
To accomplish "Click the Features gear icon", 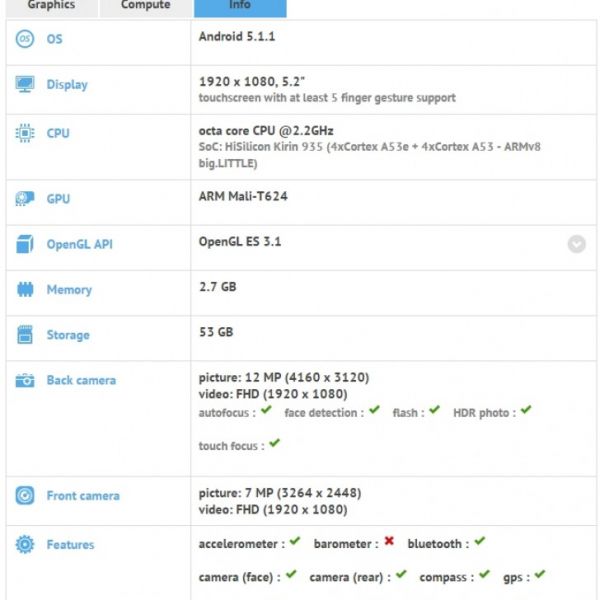I will (x=25, y=545).
